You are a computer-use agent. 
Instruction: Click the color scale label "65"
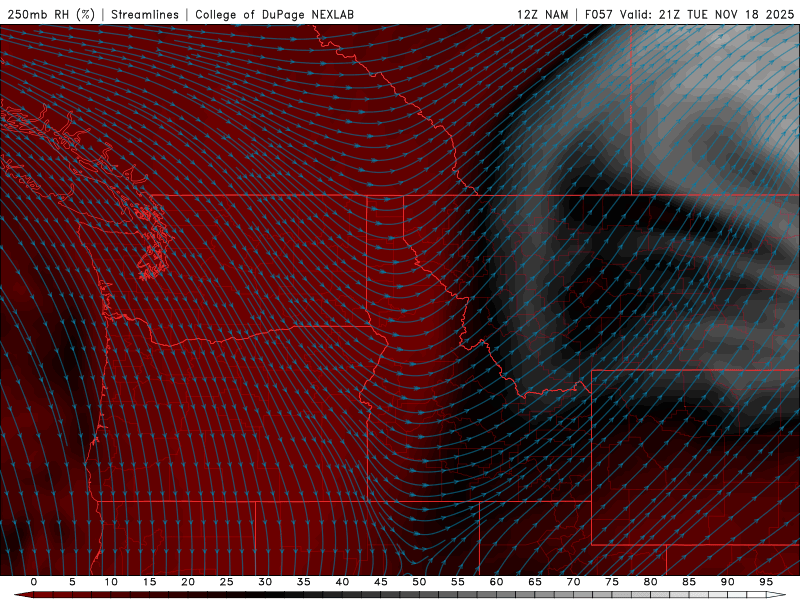tap(535, 582)
